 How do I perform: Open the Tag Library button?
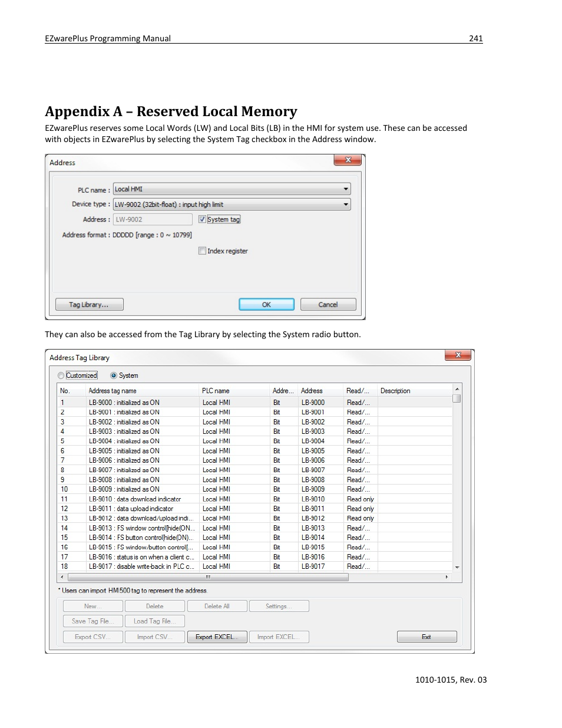89,305
